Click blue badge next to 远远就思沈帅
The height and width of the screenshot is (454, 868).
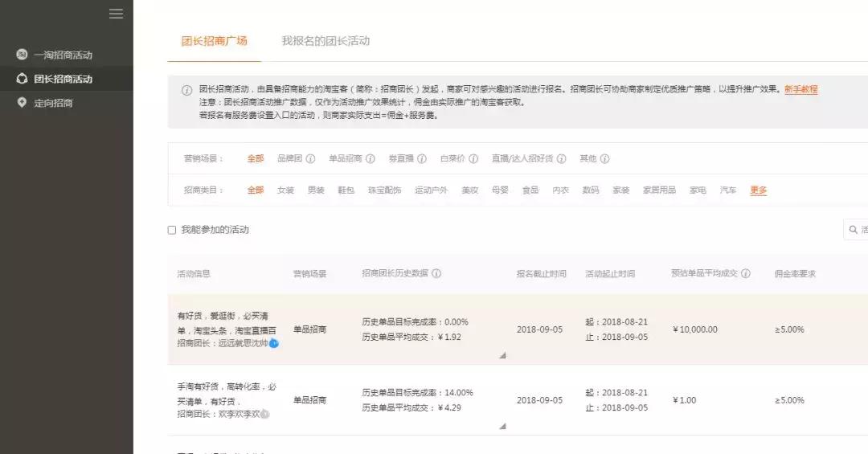click(x=273, y=343)
